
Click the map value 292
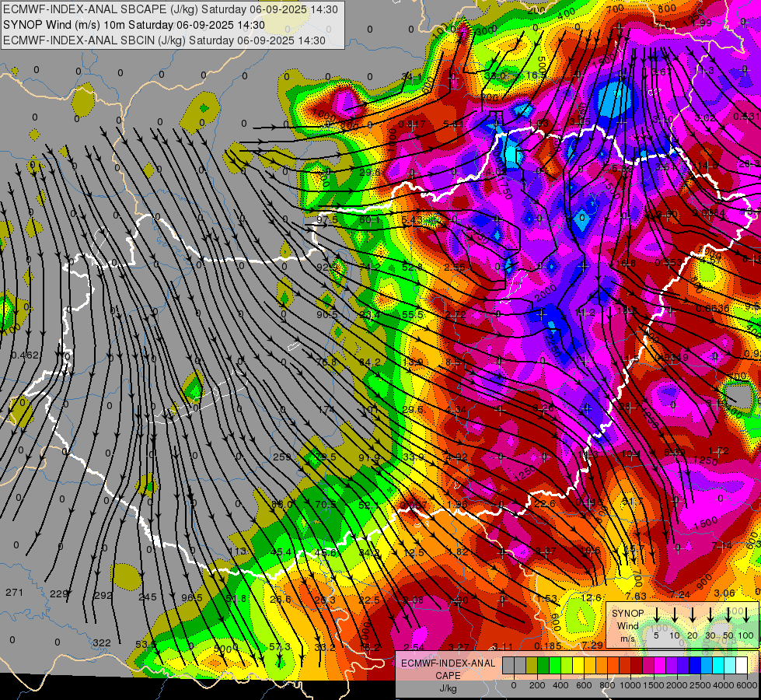pyautogui.click(x=103, y=595)
